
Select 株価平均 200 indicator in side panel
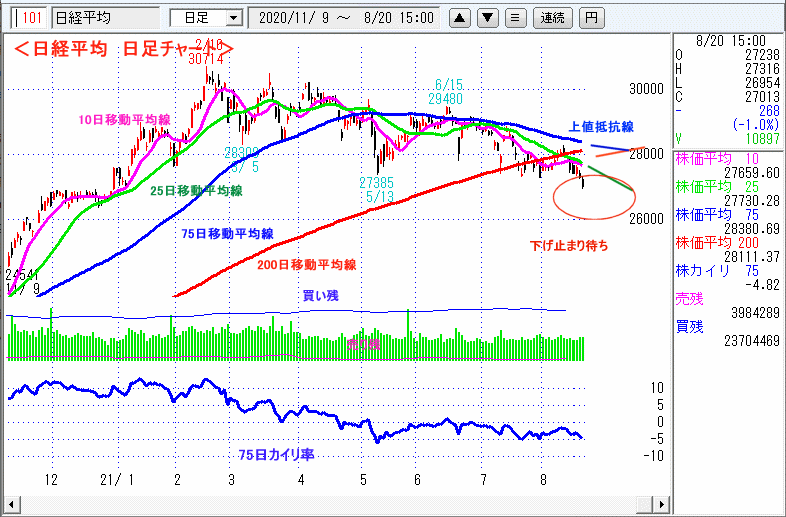pyautogui.click(x=727, y=240)
